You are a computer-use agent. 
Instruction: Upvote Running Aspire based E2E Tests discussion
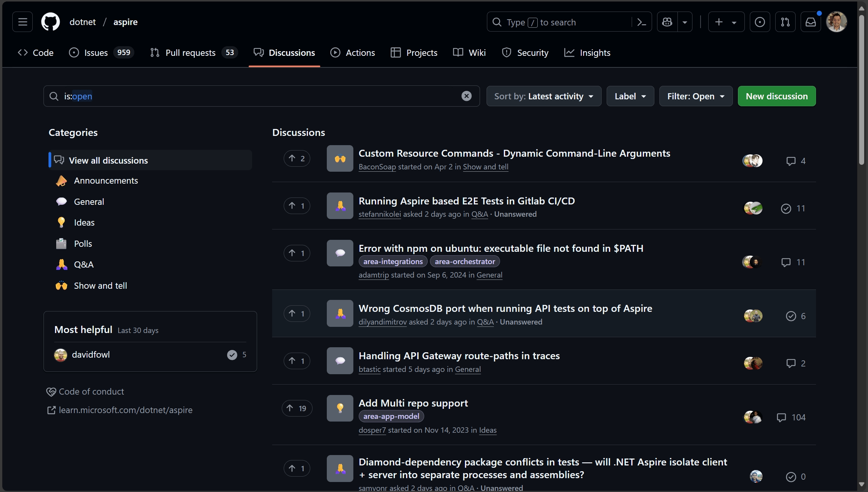coord(297,206)
